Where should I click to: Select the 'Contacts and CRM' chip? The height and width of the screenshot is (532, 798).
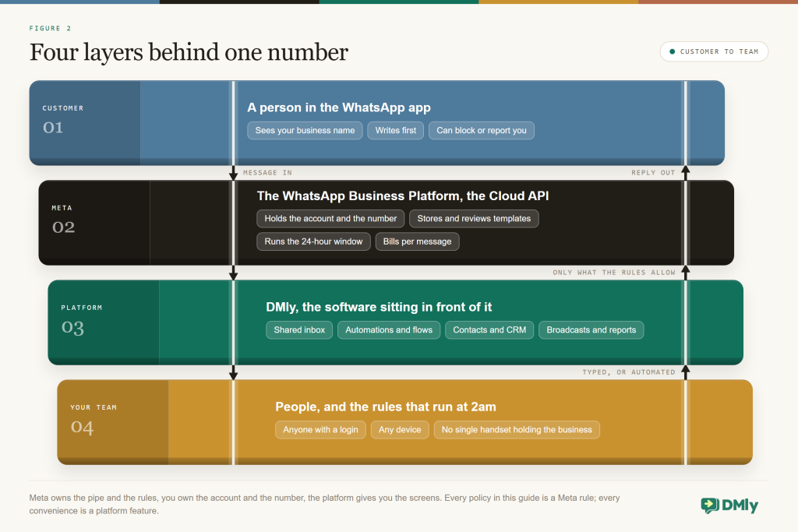pos(489,330)
